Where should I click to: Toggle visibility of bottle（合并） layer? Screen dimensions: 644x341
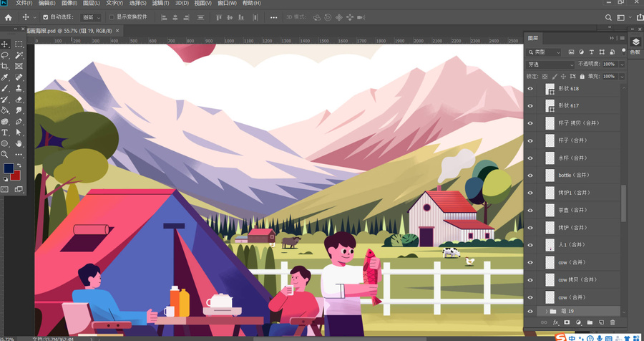[530, 176]
